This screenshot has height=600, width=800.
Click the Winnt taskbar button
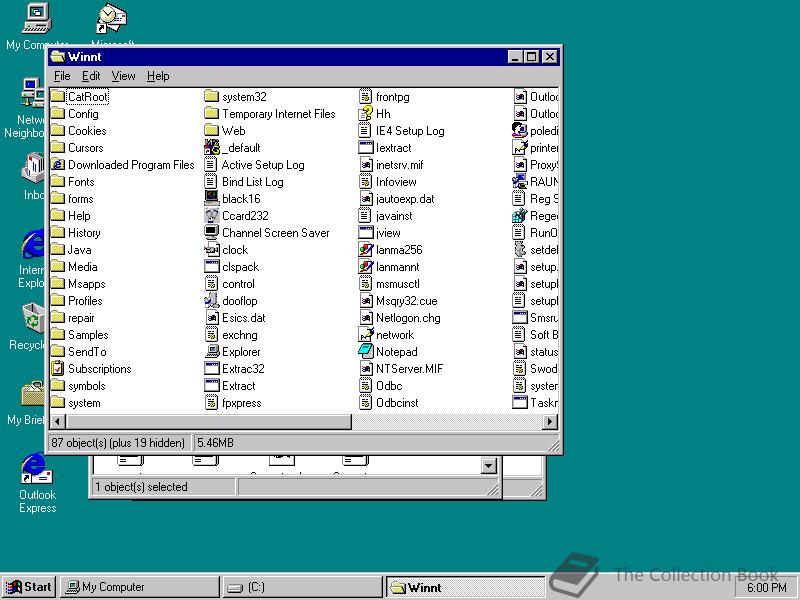pos(465,587)
